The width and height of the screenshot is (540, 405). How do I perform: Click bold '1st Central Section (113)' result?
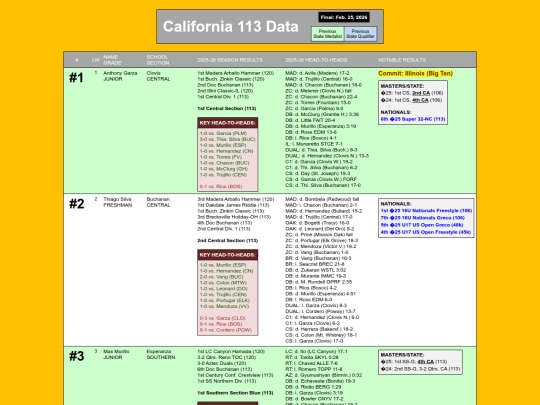[227, 108]
